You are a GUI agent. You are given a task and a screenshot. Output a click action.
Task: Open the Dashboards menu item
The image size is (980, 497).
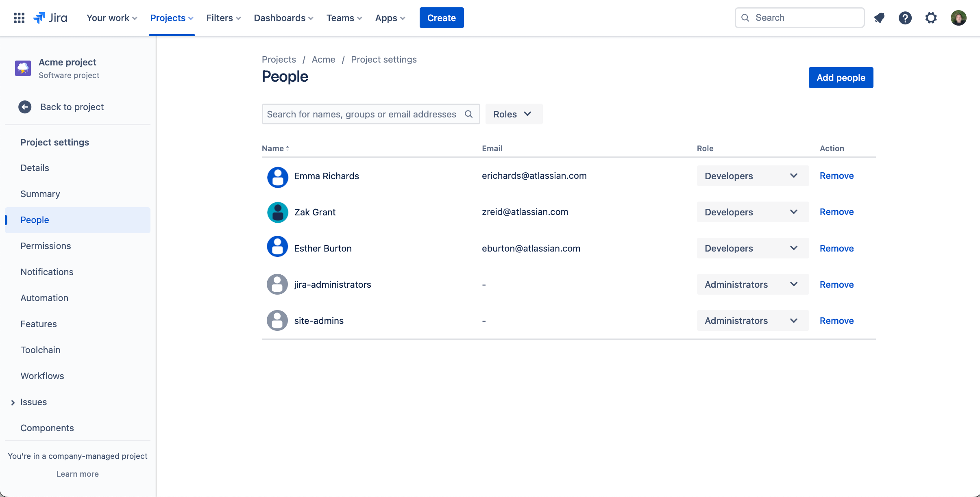(x=283, y=18)
